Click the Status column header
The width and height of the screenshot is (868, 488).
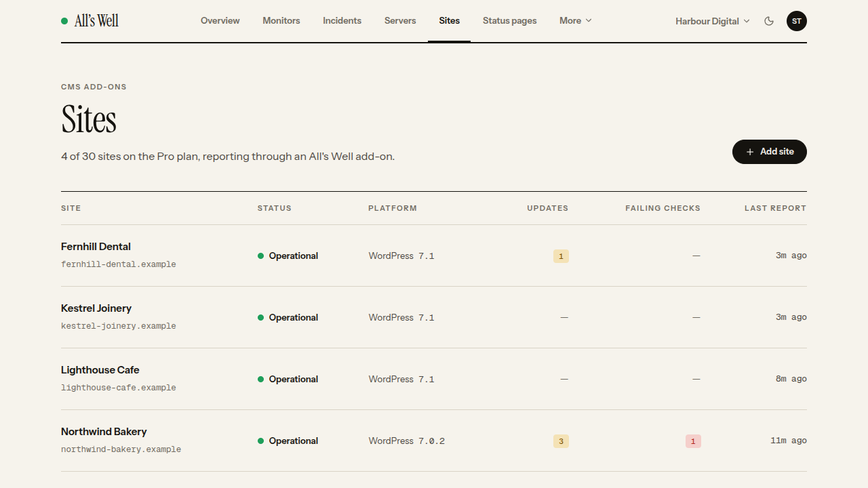click(x=275, y=208)
